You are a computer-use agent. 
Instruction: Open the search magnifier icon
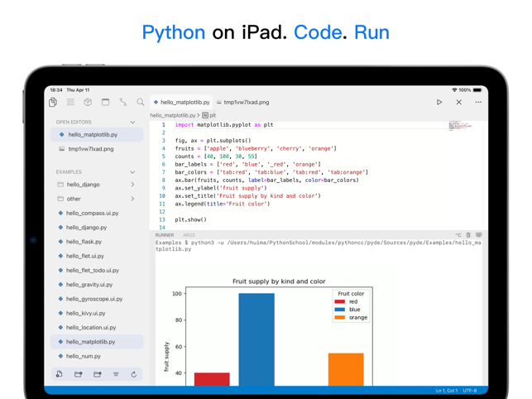pos(140,102)
